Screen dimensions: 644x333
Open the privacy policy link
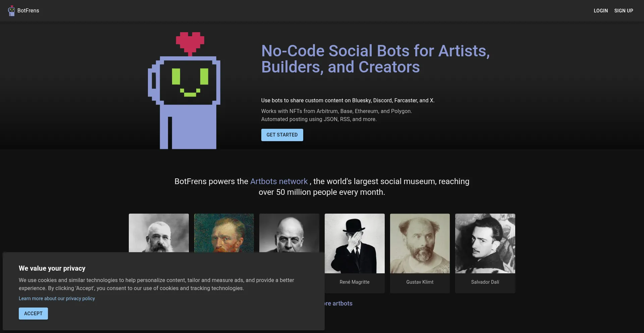click(56, 298)
